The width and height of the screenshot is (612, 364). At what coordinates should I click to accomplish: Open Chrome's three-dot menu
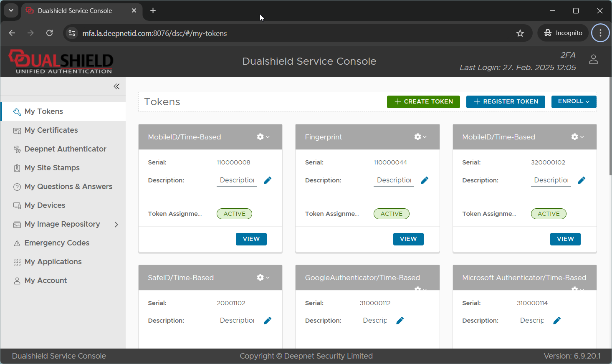click(x=600, y=33)
